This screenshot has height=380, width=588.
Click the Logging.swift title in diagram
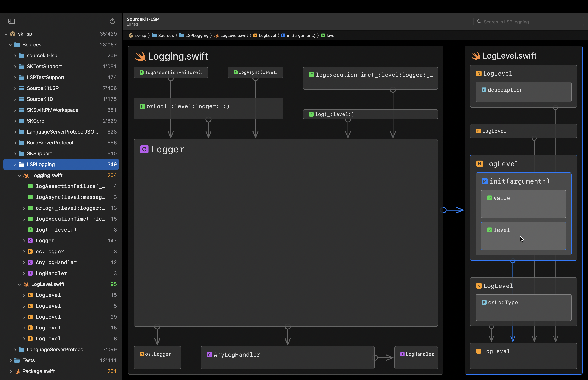(x=178, y=56)
